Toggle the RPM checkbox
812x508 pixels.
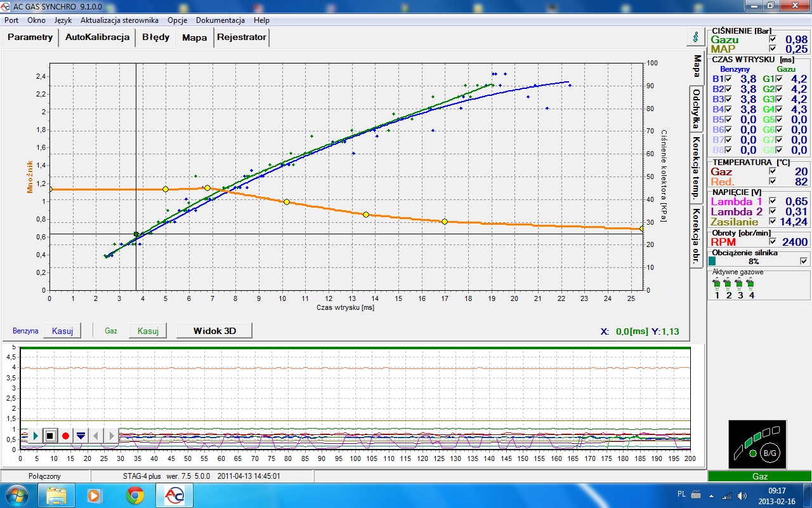click(x=772, y=241)
